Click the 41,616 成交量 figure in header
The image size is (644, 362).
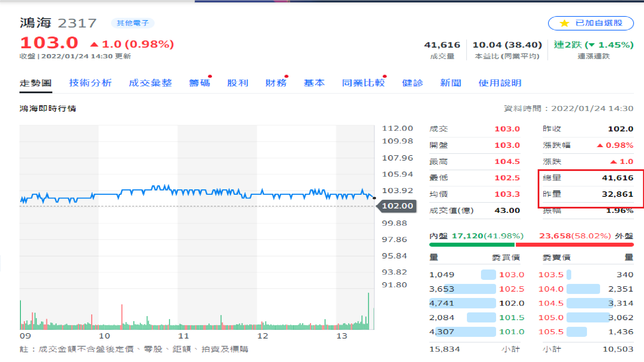[442, 45]
